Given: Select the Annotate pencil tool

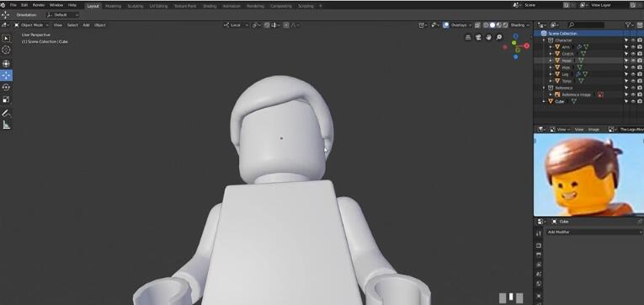Looking at the screenshot, I should point(6,113).
